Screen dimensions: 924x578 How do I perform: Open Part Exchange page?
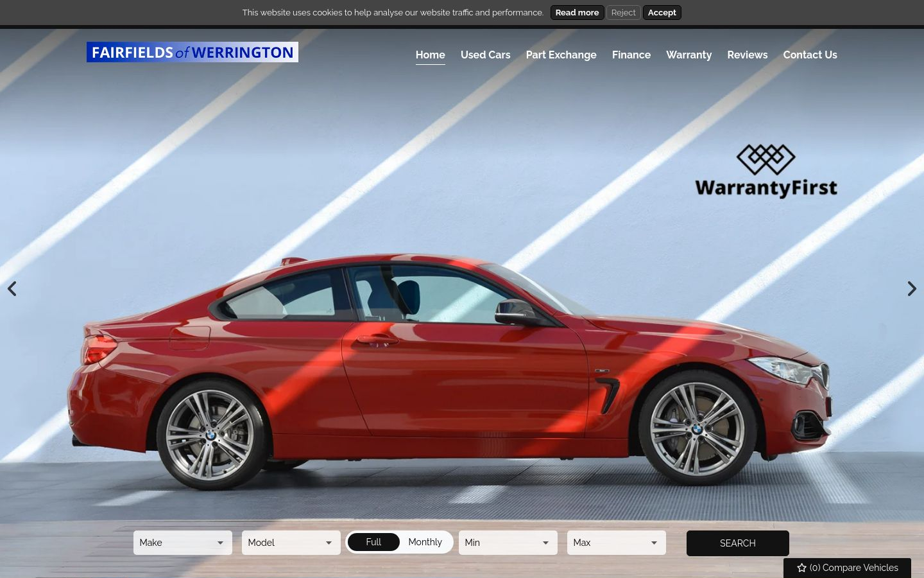coord(561,55)
